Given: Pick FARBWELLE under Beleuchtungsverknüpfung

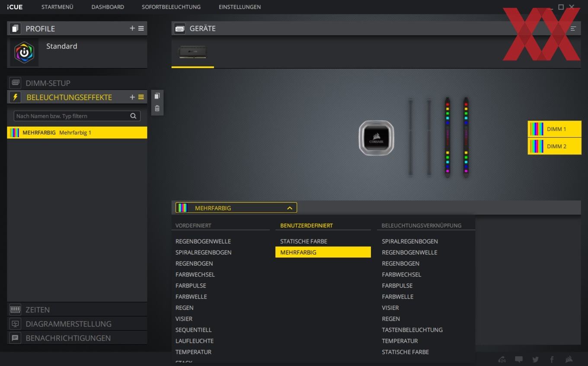Looking at the screenshot, I should click(x=397, y=296).
